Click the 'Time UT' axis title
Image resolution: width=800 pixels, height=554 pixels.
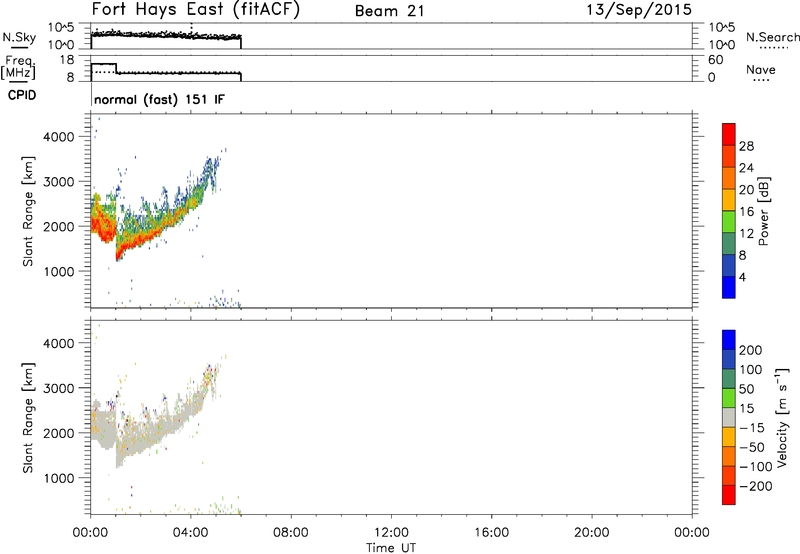(x=391, y=547)
